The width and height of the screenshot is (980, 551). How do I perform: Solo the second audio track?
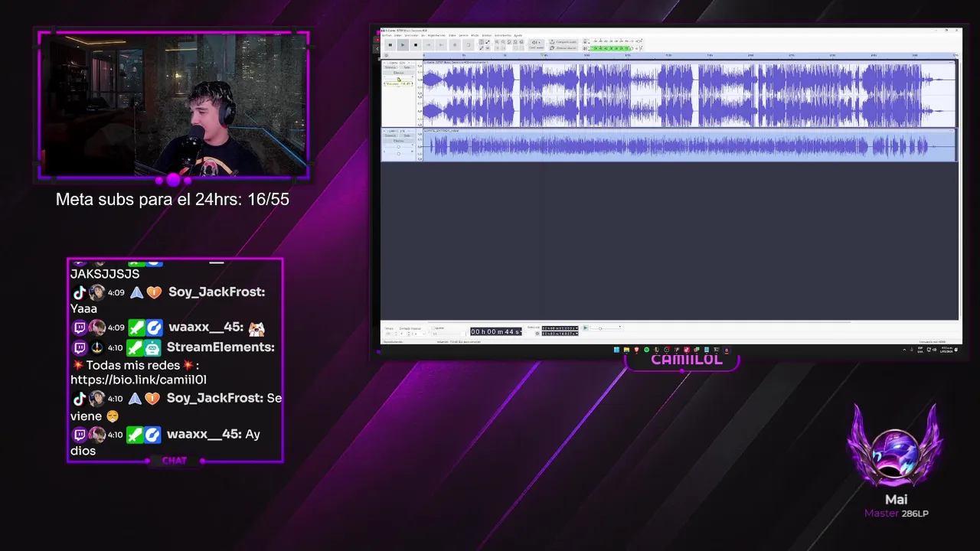point(407,135)
